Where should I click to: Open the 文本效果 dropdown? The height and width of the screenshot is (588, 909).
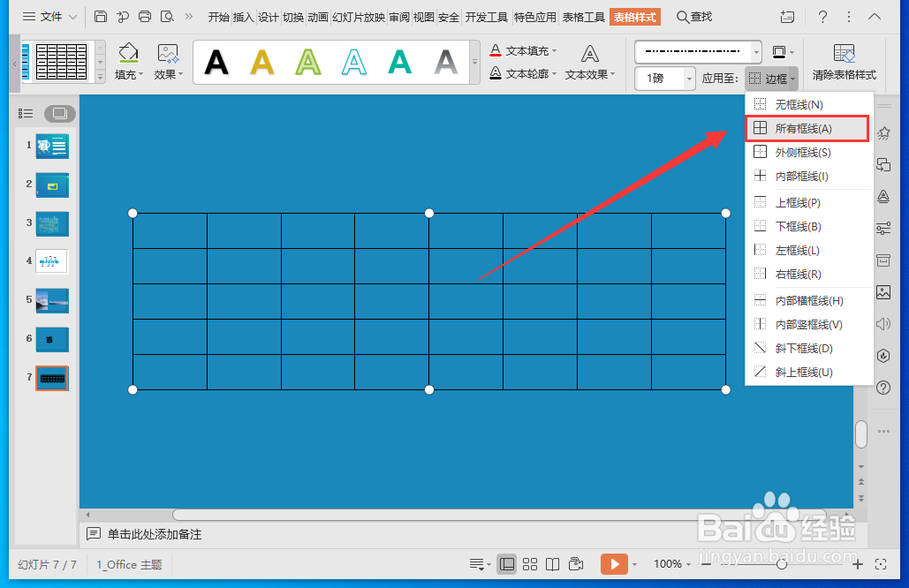click(589, 63)
